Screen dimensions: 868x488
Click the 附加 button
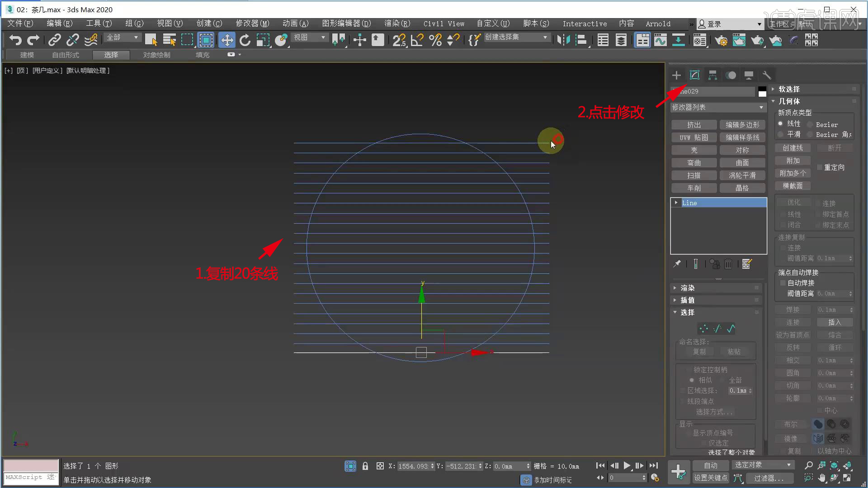[793, 161]
